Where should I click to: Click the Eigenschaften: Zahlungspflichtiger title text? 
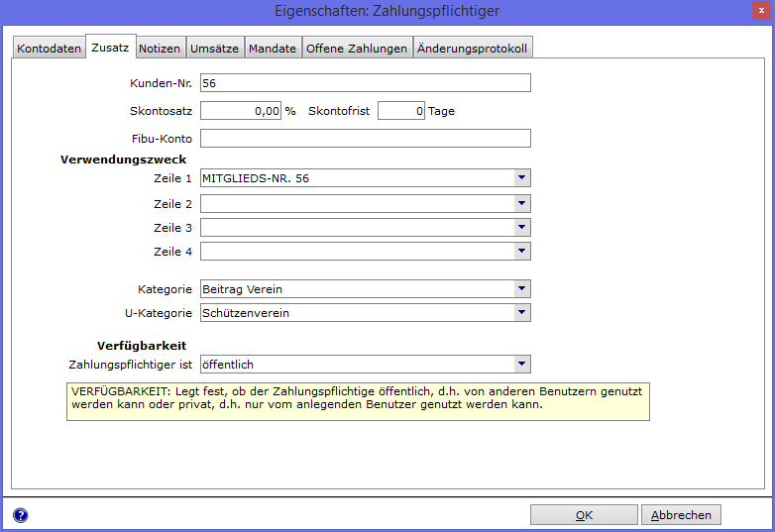point(387,11)
